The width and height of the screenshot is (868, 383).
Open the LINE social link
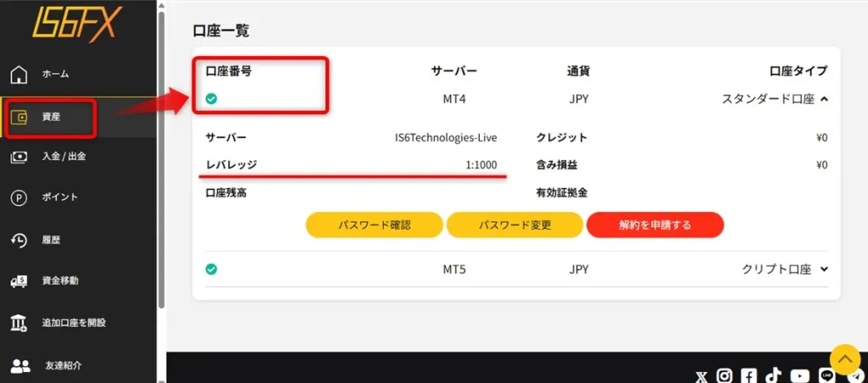(x=827, y=376)
